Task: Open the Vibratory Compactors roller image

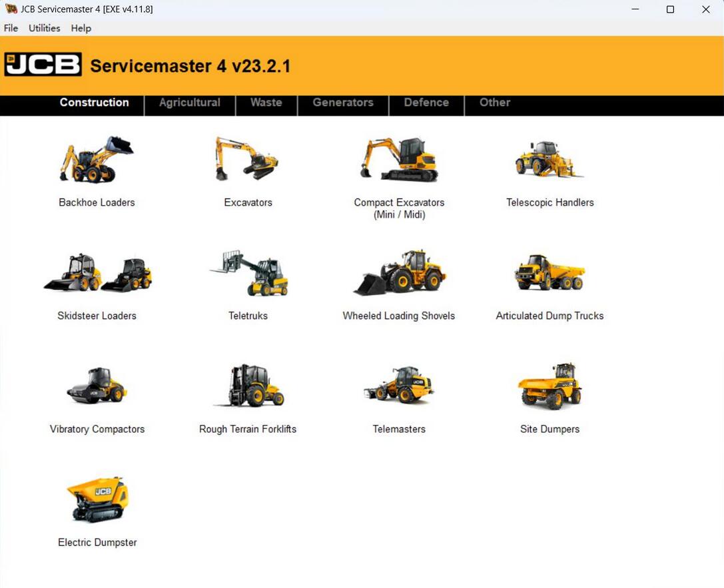Action: (x=97, y=386)
